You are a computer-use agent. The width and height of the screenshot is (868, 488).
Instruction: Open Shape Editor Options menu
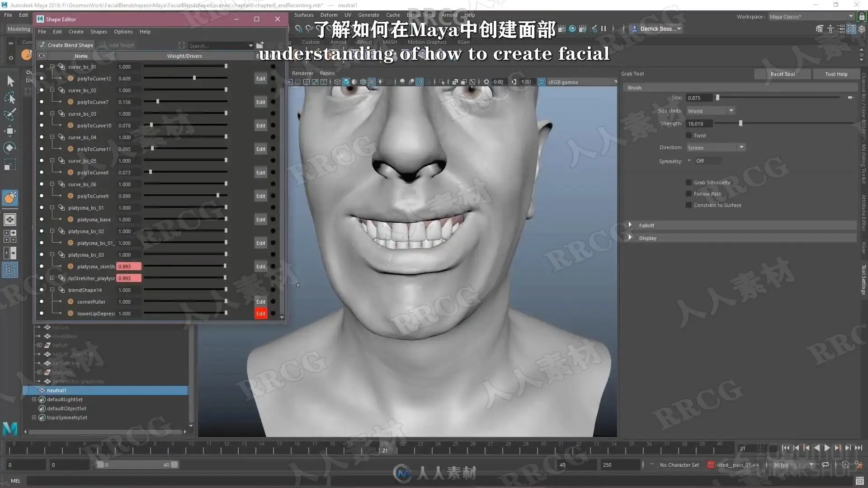point(123,32)
